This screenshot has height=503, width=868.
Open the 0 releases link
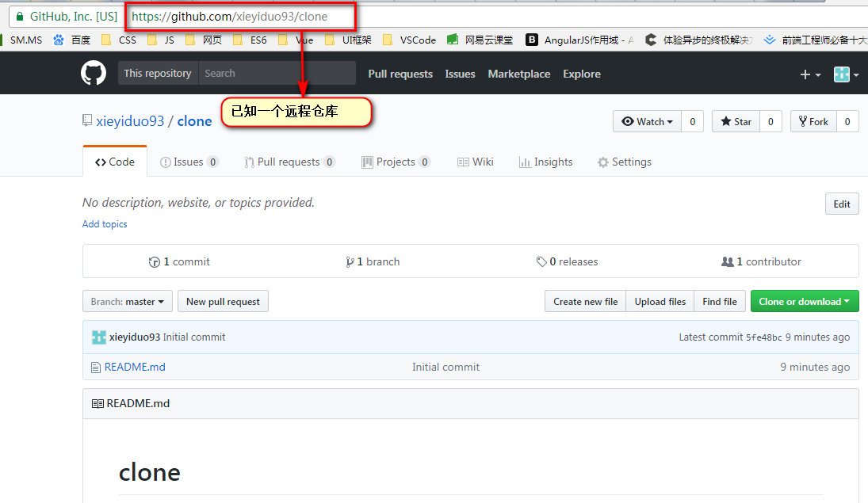[x=568, y=261]
